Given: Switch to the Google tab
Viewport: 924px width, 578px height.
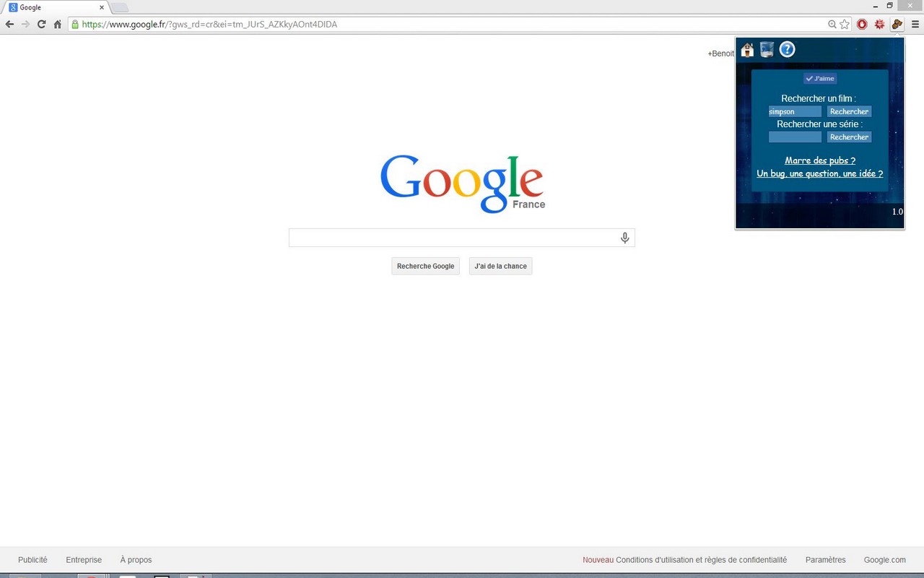Looking at the screenshot, I should point(56,7).
